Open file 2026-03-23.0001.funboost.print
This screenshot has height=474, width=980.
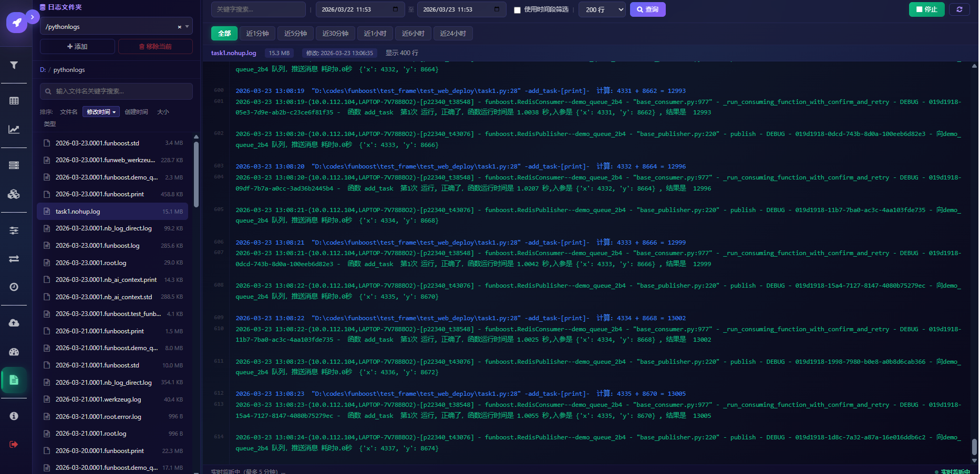click(x=112, y=194)
